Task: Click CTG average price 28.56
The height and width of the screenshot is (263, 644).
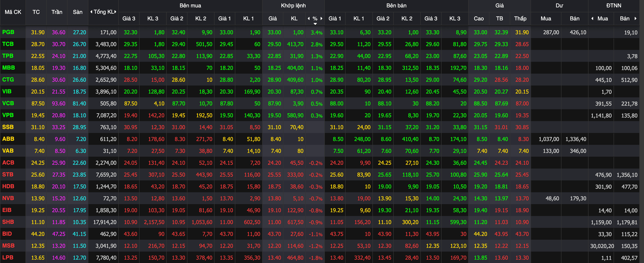Action: pos(501,80)
